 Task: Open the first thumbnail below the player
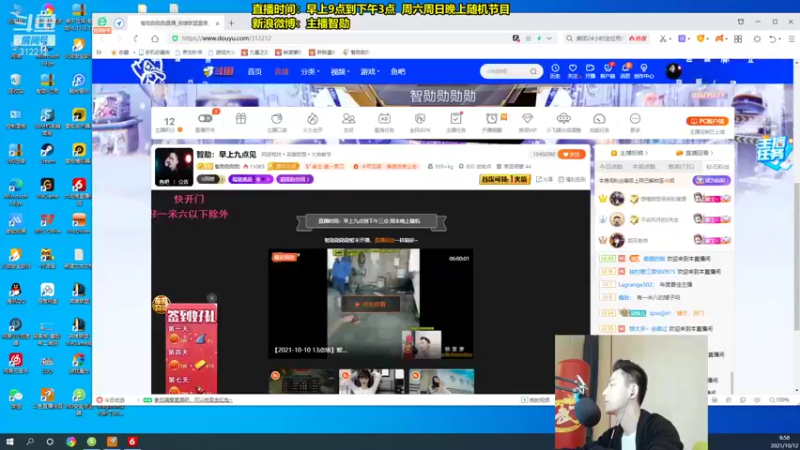pyautogui.click(x=303, y=381)
